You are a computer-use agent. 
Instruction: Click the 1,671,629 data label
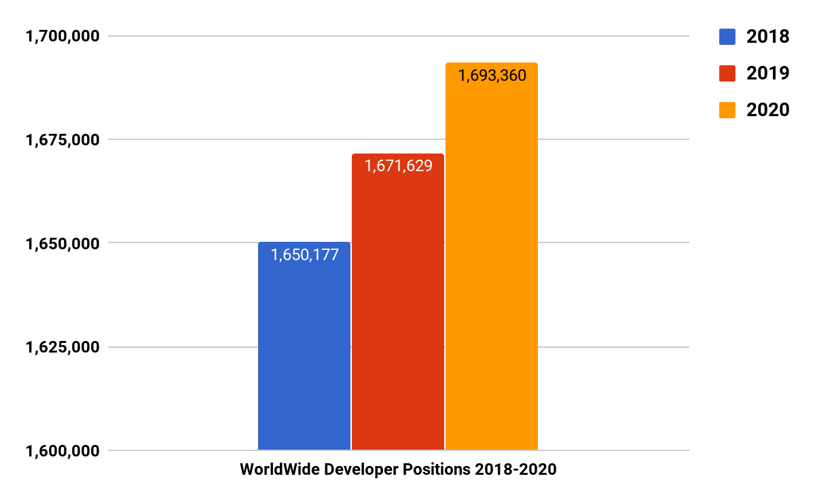point(398,166)
